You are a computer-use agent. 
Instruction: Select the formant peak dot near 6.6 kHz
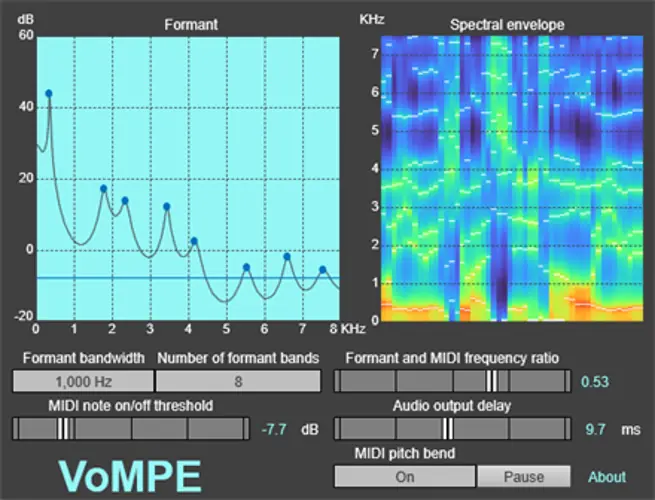point(287,257)
